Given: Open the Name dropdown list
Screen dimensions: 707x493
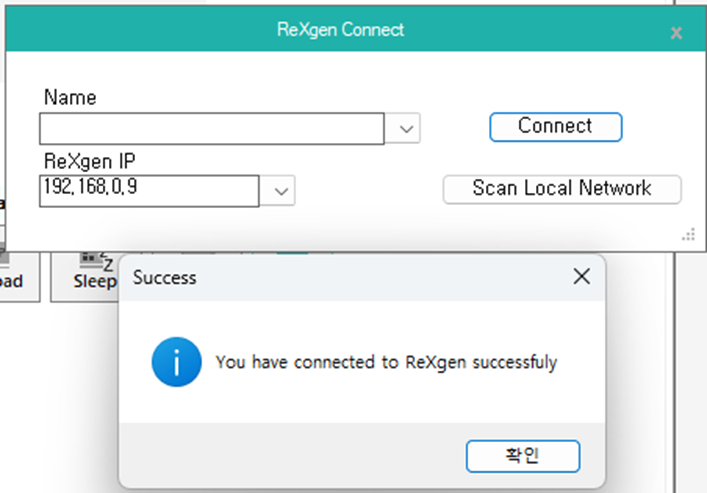Looking at the screenshot, I should coord(405,129).
